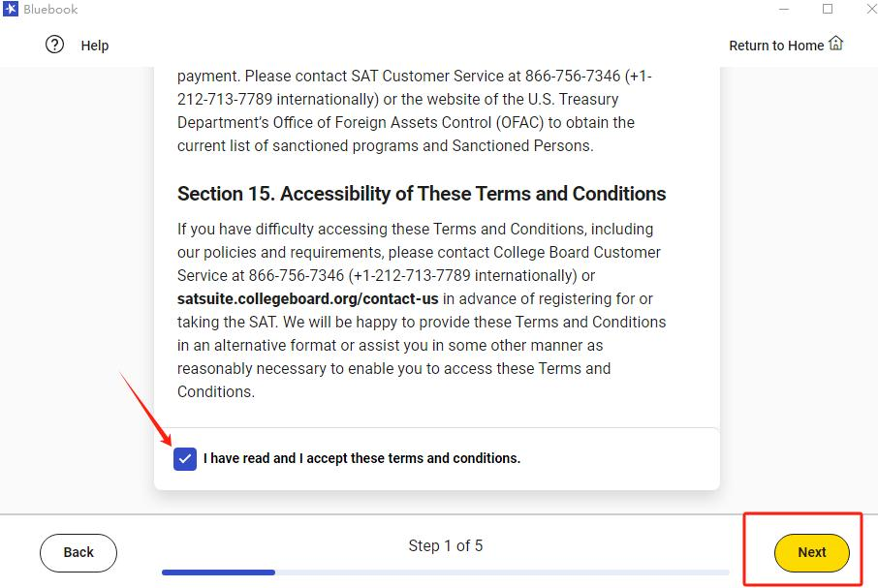Click the Bluebook title text in title bar
The height and width of the screenshot is (588, 878).
pyautogui.click(x=50, y=10)
